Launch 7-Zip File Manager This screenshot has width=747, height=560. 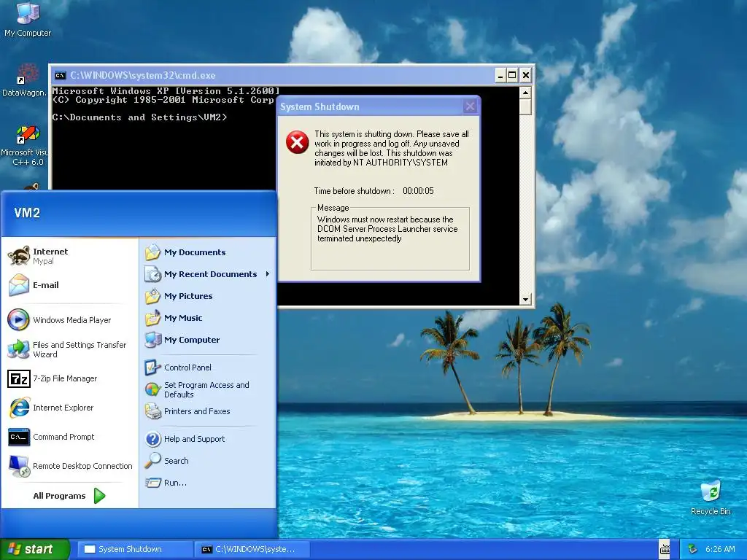[69, 378]
